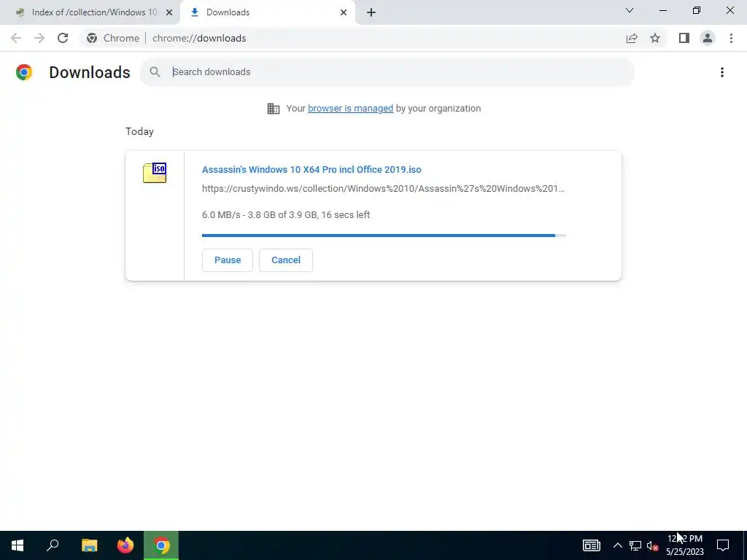Viewport: 747px width, 560px height.
Task: Pause the ISO download
Action: pos(228,260)
